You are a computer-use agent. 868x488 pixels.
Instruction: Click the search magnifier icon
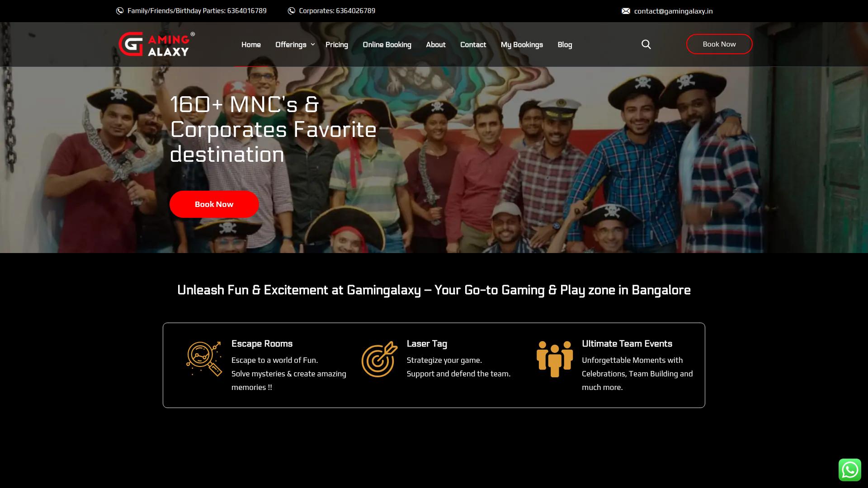coord(646,44)
